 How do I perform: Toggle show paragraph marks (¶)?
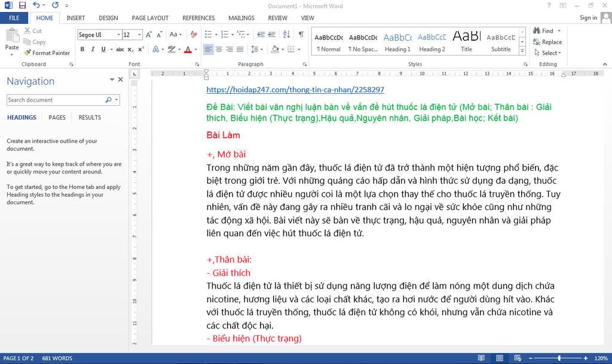(x=301, y=35)
